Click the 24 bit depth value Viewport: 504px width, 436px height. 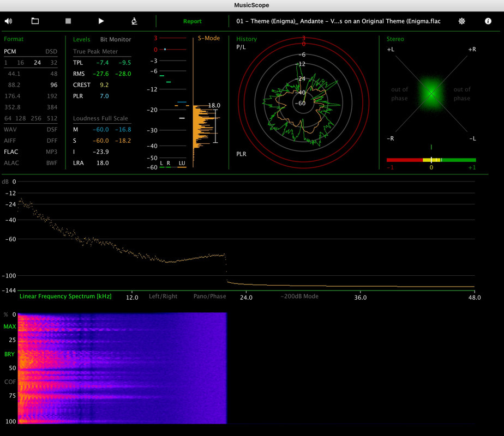click(x=37, y=63)
